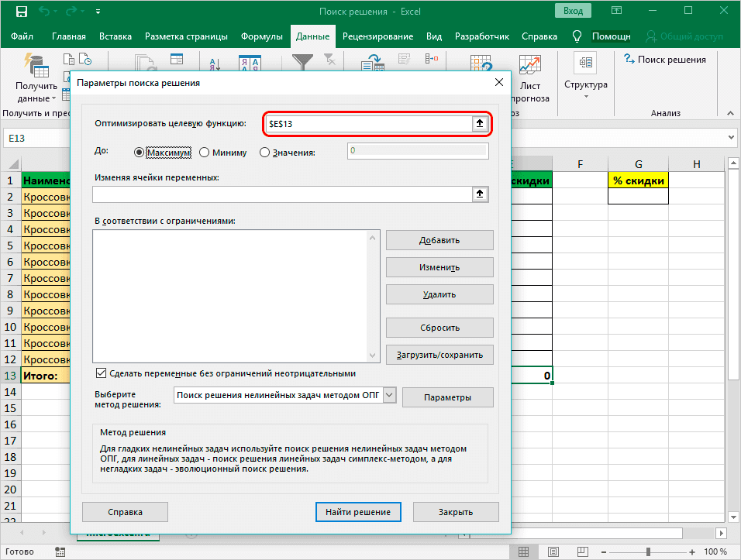Click the Tell Me lightbulb icon

click(x=577, y=36)
